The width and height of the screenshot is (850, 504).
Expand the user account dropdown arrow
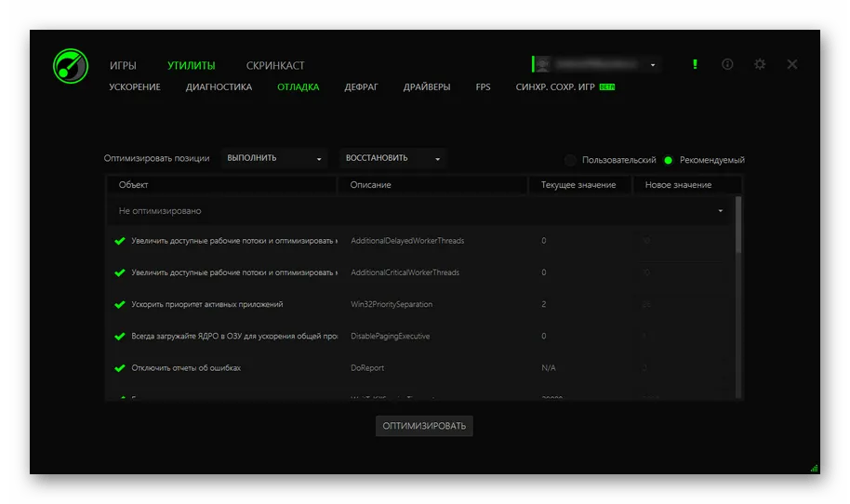pyautogui.click(x=653, y=65)
